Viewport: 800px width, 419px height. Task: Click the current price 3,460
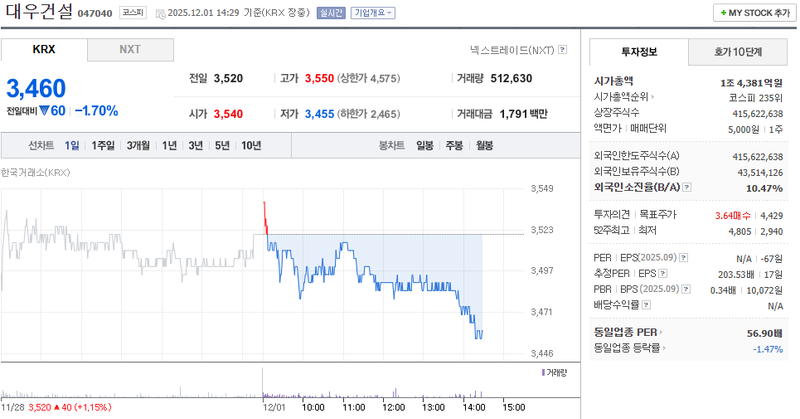tap(36, 88)
